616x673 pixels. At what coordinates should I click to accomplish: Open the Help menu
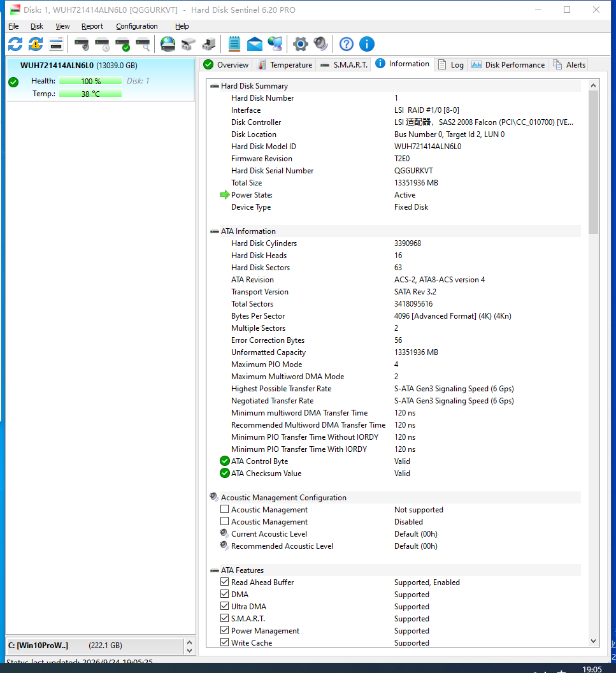[182, 26]
